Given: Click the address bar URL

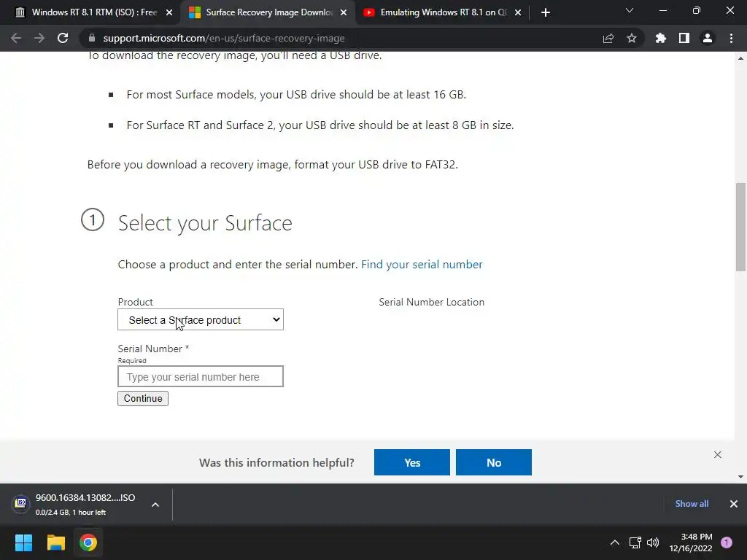Looking at the screenshot, I should pos(223,38).
